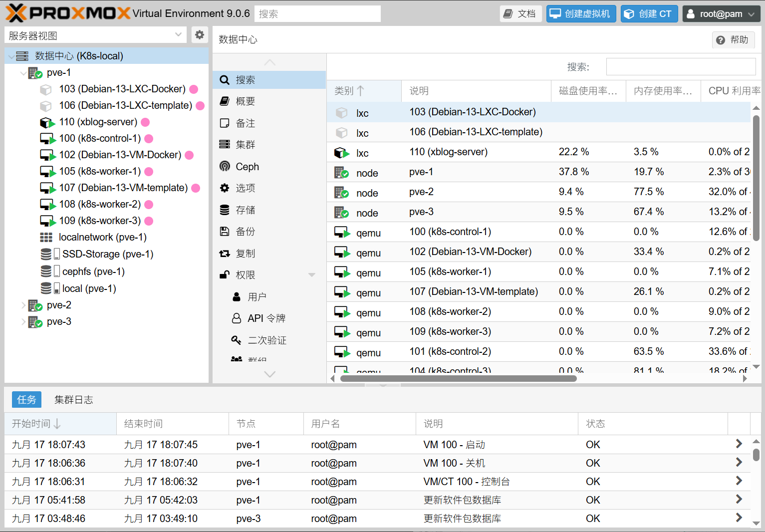
Task: Open the storage menu item
Action: click(x=245, y=210)
